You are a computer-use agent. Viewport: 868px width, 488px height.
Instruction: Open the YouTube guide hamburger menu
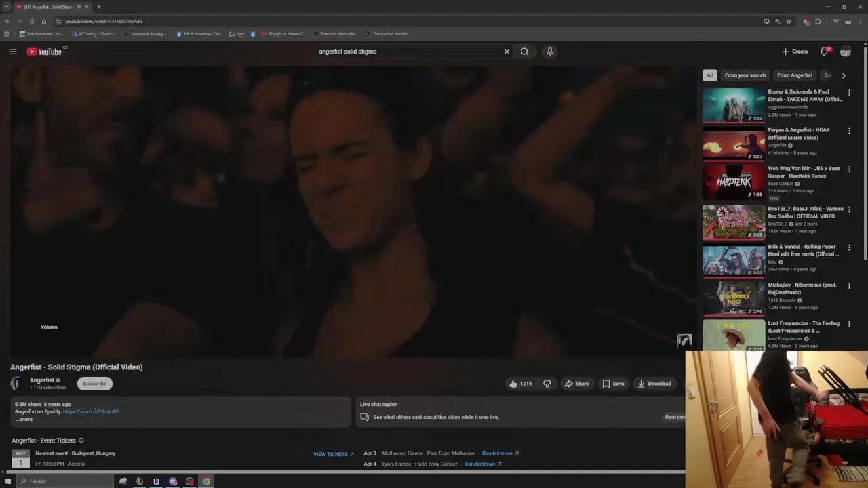(13, 52)
